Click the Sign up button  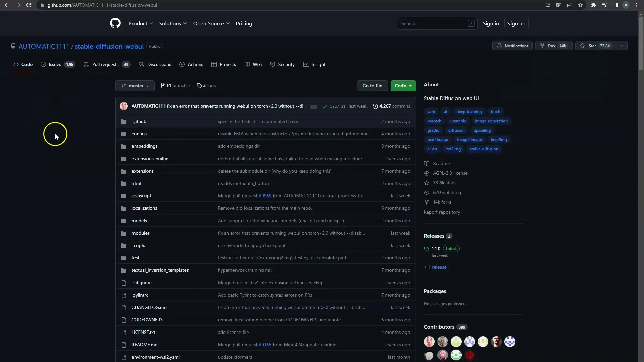pyautogui.click(x=516, y=23)
